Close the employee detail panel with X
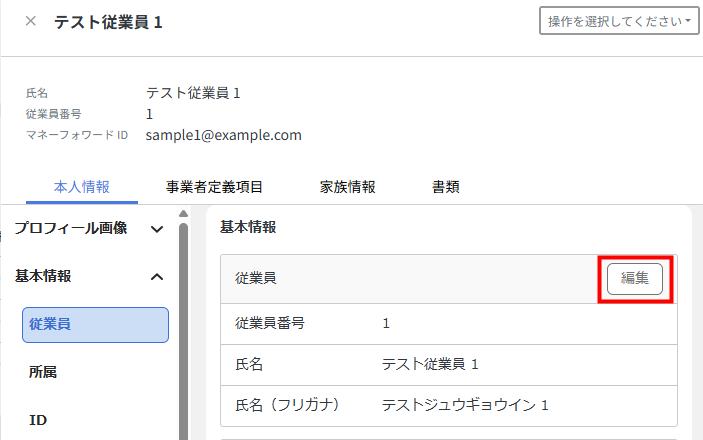Screen dimensions: 703x440 point(31,21)
